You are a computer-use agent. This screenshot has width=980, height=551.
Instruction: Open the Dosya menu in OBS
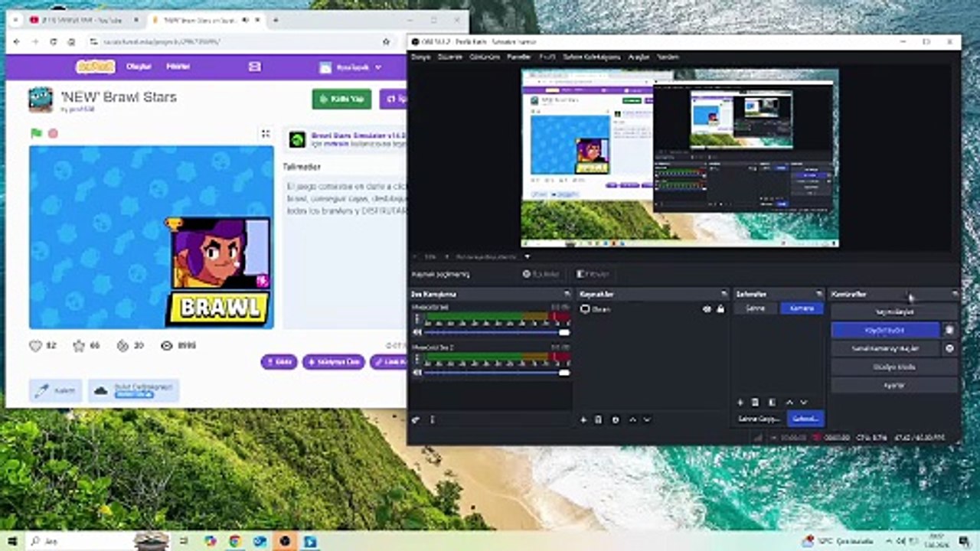tap(422, 57)
